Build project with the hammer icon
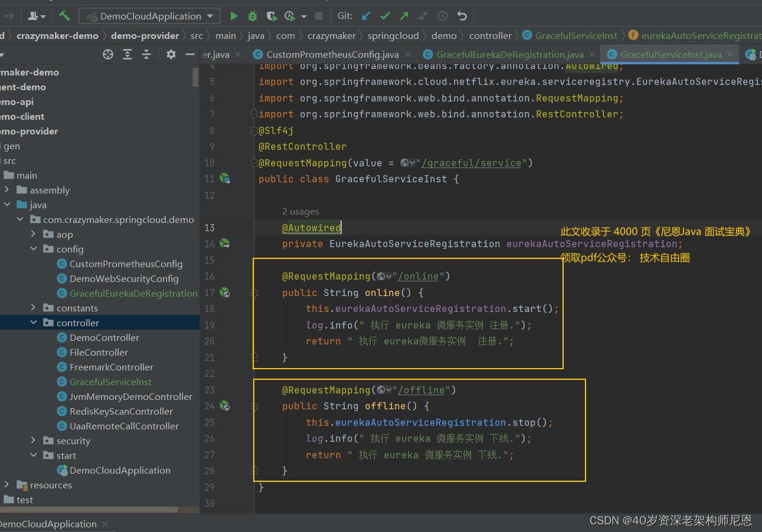The height and width of the screenshot is (532, 762). 64,16
